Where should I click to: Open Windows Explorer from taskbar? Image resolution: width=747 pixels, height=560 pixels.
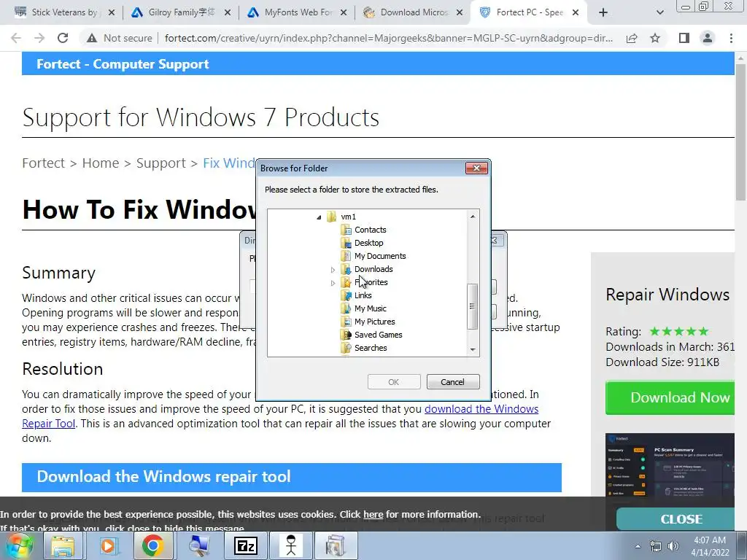pyautogui.click(x=63, y=545)
